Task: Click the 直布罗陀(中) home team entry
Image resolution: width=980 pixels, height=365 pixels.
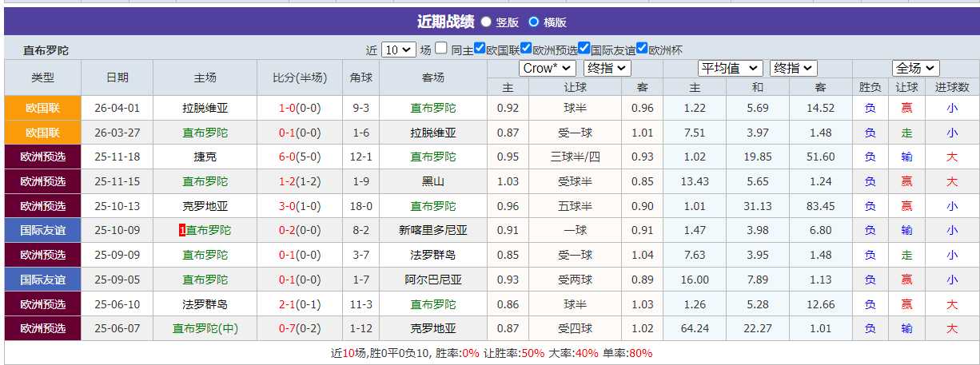Action: 205,328
